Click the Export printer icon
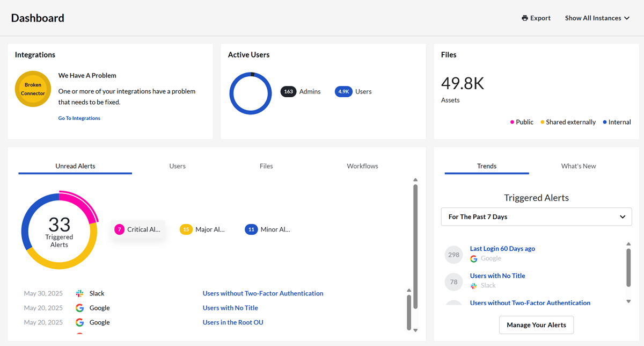This screenshot has height=346, width=644. [524, 18]
